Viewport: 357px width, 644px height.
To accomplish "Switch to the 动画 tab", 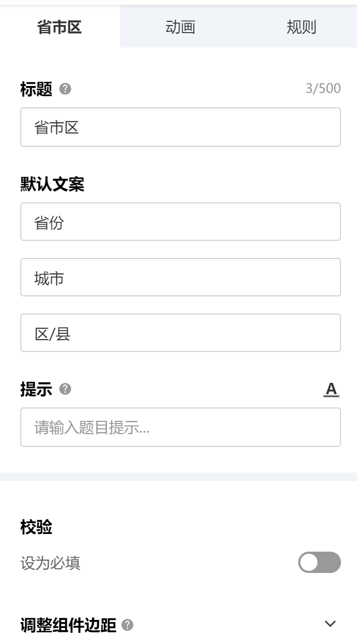I will pos(180,27).
